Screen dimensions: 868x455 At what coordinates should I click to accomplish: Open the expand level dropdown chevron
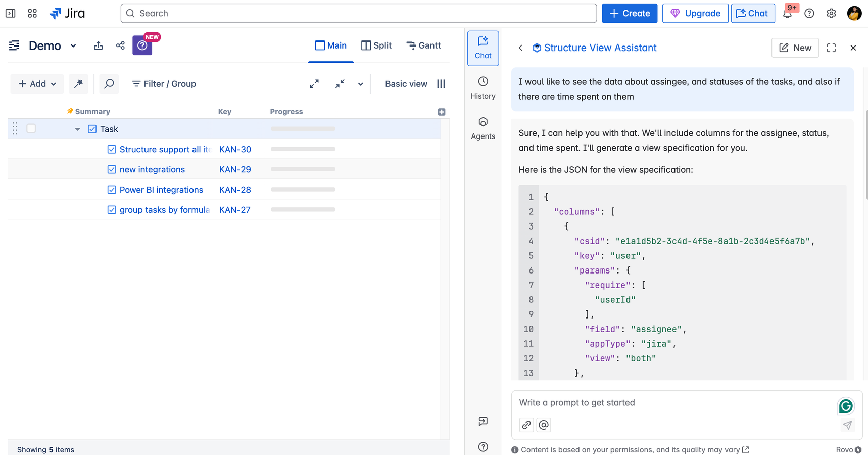click(x=361, y=84)
